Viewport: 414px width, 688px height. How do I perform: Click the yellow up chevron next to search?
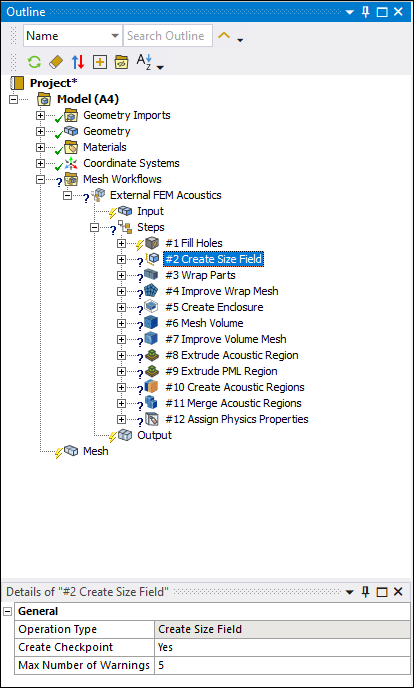click(x=224, y=36)
